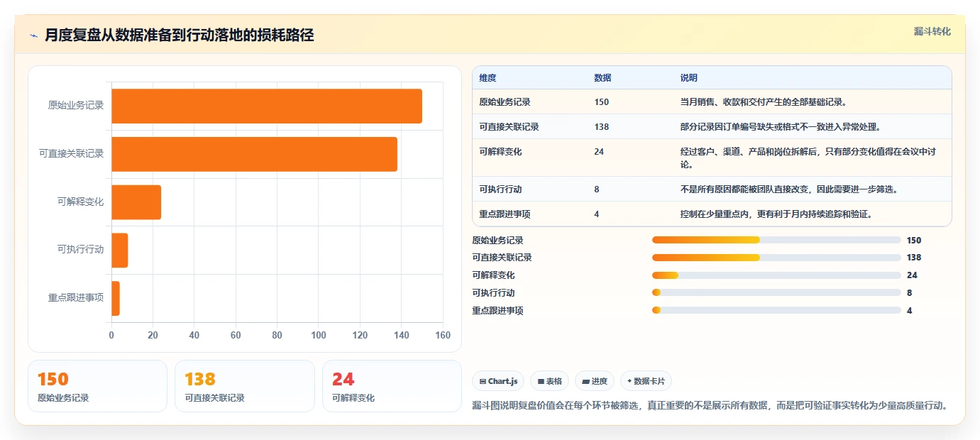The height and width of the screenshot is (440, 980).
Task: Click the 进度 chip
Action: (x=595, y=381)
